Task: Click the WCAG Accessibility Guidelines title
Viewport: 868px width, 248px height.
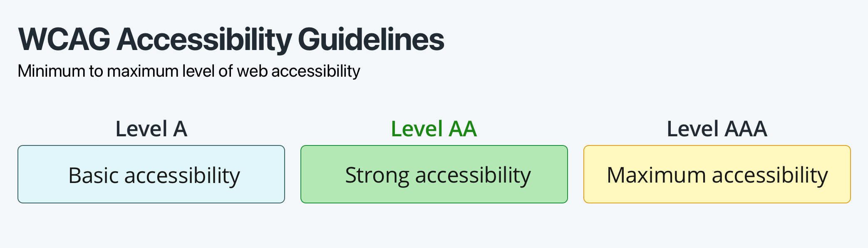Action: [x=231, y=40]
